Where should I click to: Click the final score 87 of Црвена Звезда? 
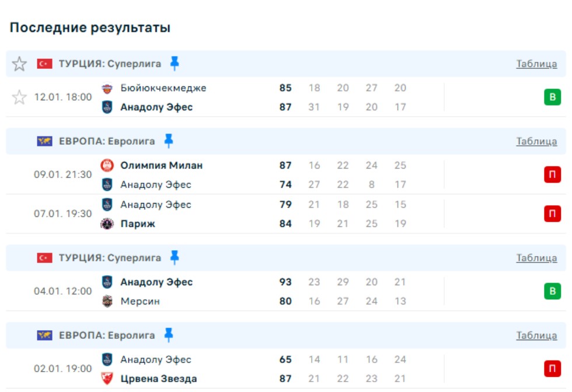285,379
